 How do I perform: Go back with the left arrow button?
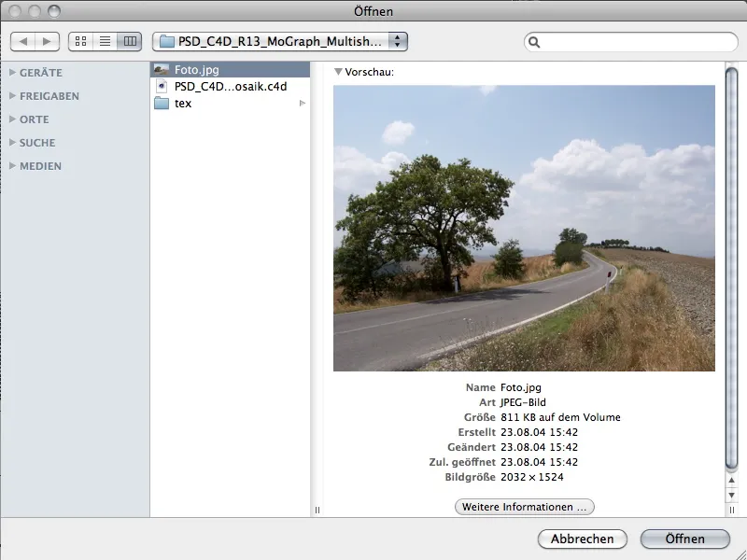[x=22, y=41]
